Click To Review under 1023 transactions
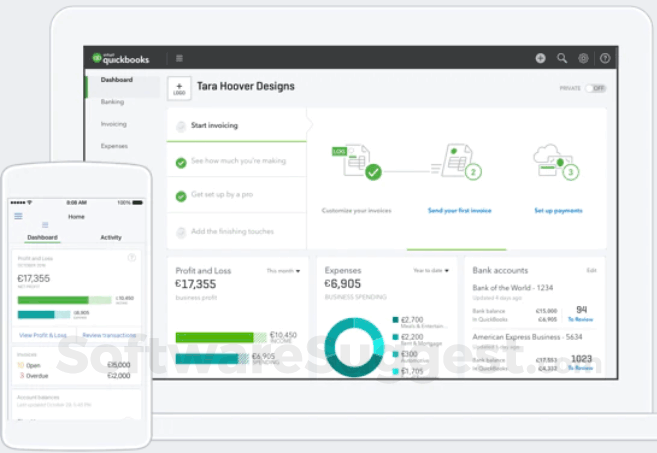 [580, 368]
